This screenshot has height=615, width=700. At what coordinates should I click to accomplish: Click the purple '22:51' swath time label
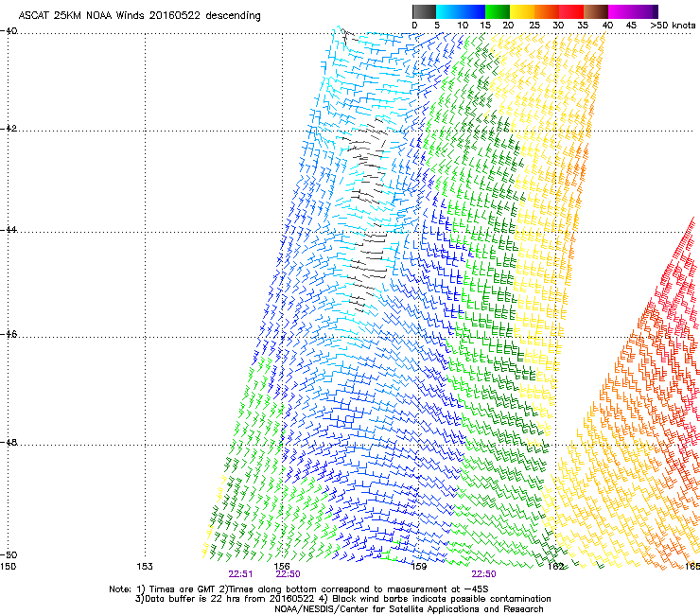240,574
